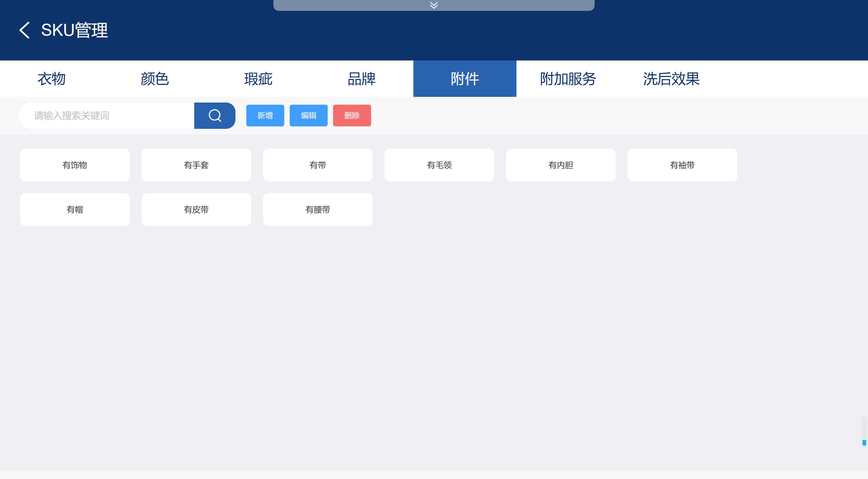
Task: Open the 附加服务 tab
Action: coord(568,79)
